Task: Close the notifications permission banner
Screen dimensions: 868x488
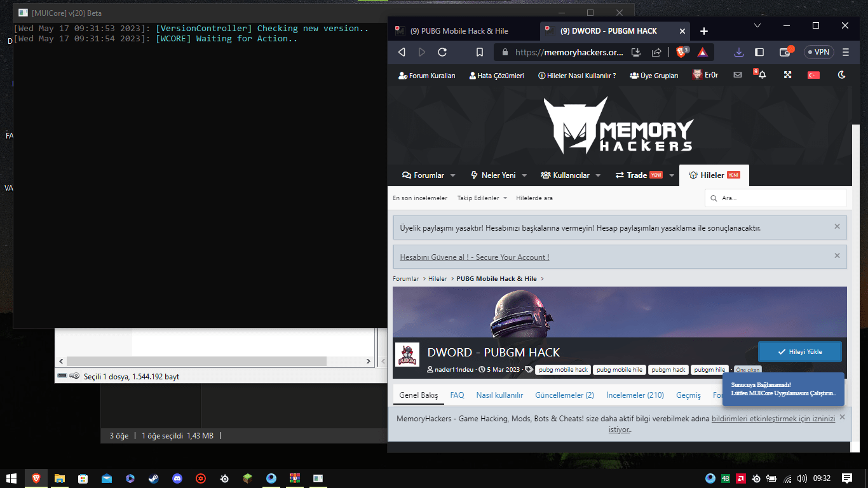Action: (x=842, y=417)
